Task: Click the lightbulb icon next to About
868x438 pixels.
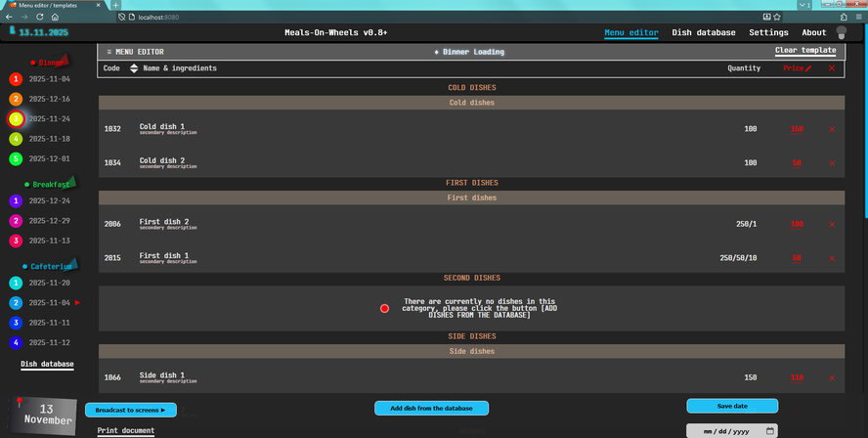Action: pos(842,32)
